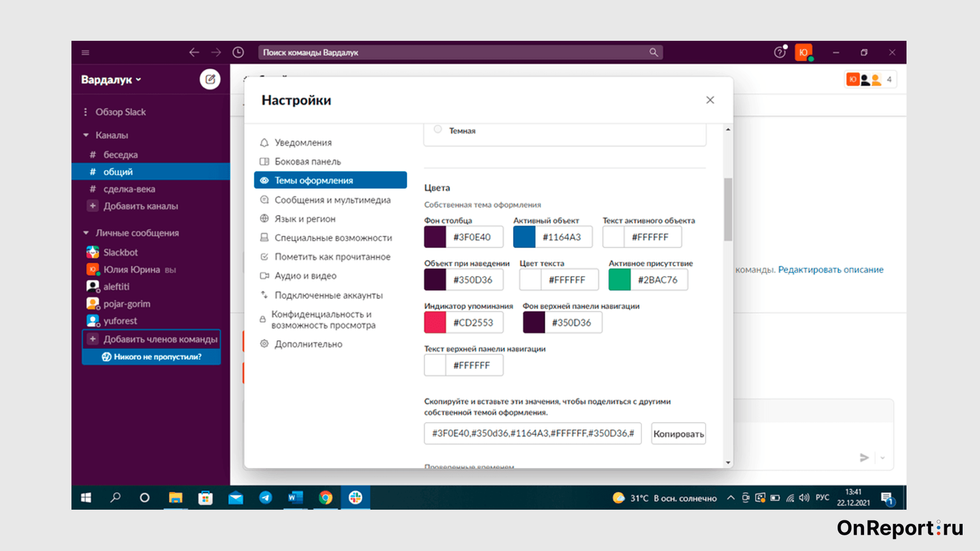Collapse the Личные сообщения section
Screen dimensions: 980x551
point(86,233)
